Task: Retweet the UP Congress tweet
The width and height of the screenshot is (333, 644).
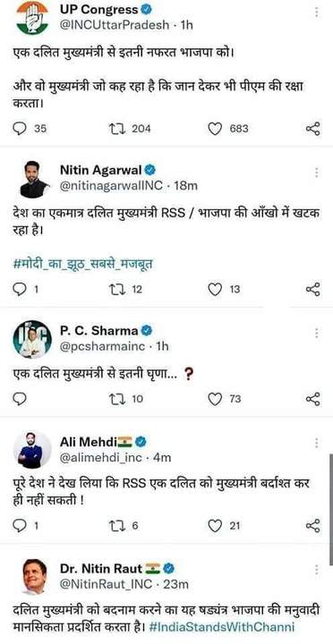Action: click(x=116, y=129)
